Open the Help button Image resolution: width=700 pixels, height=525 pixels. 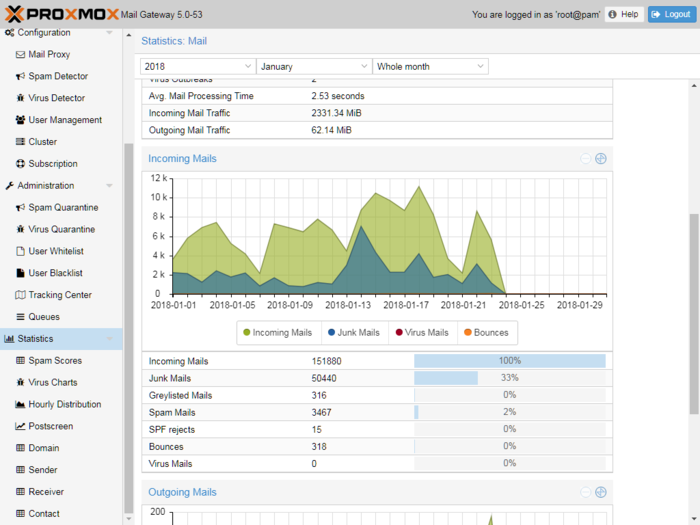pos(624,14)
